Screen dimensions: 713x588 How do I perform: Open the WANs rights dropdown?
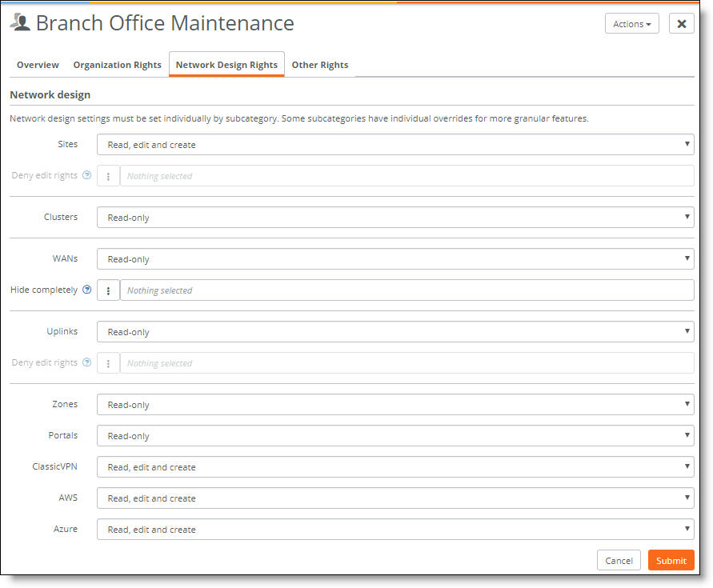(395, 259)
